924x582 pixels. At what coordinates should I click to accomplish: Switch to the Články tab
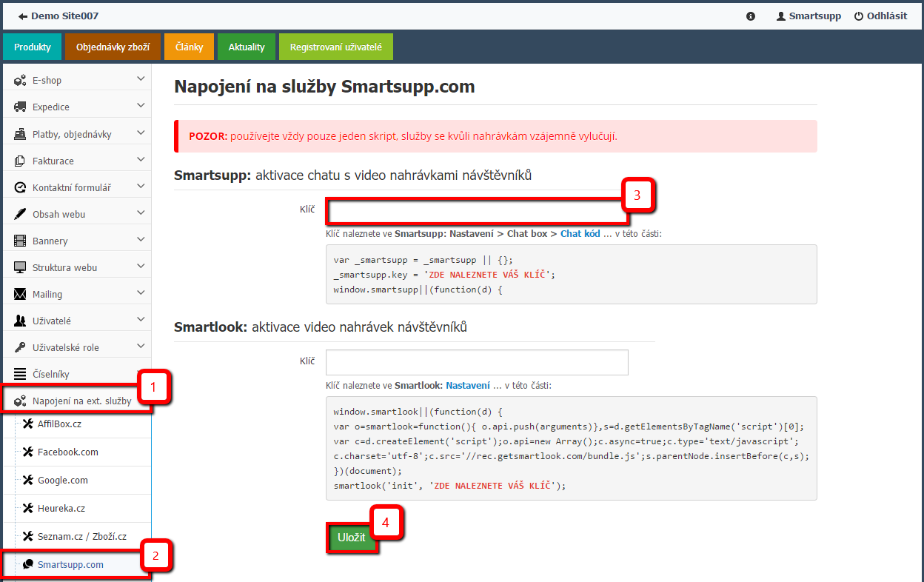tap(189, 47)
